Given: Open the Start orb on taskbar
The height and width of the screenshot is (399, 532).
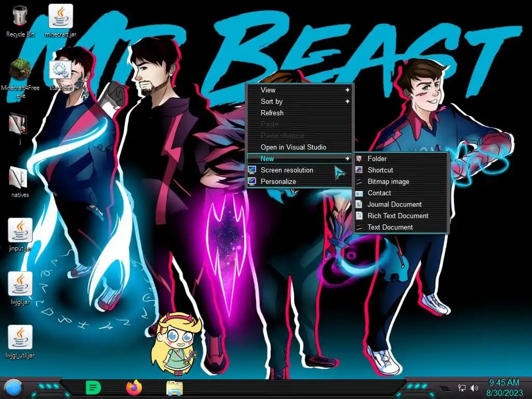Looking at the screenshot, I should pos(13,388).
